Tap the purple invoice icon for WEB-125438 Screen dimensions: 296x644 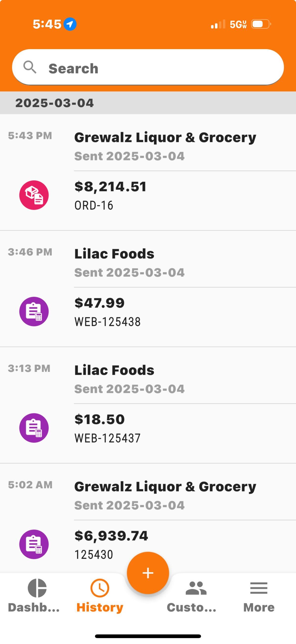[x=34, y=311]
